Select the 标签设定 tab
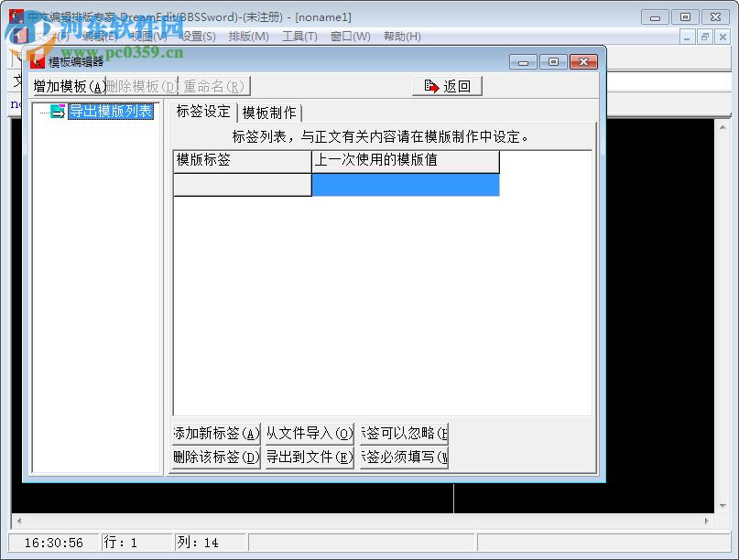Viewport: 739px width, 560px height. (202, 113)
